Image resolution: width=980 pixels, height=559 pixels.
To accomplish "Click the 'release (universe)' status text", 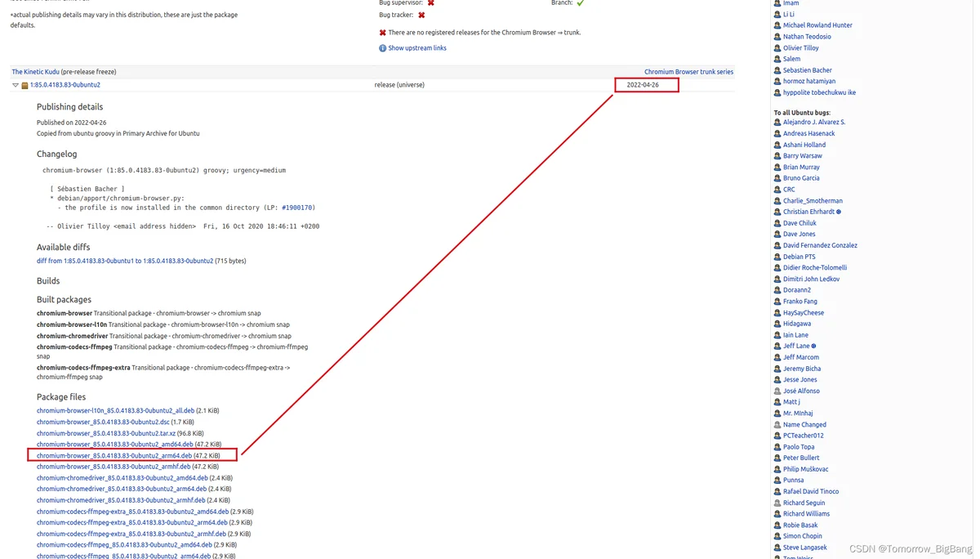I will (x=399, y=85).
